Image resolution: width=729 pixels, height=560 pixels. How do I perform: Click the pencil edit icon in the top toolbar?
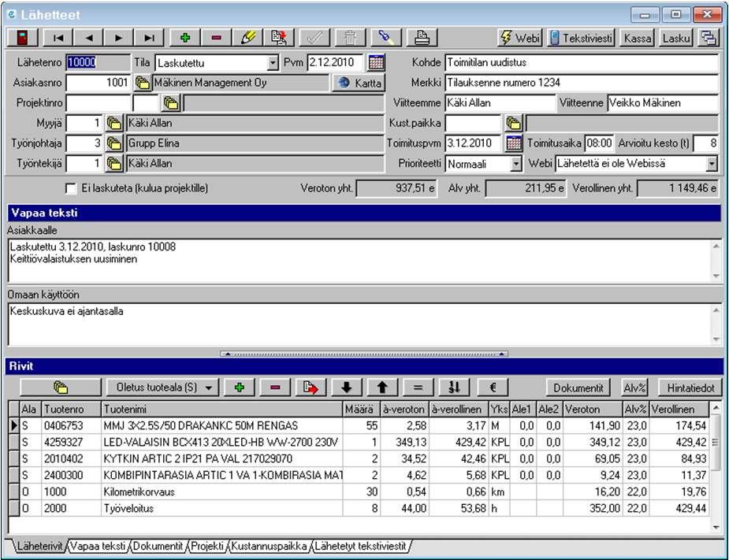(247, 38)
